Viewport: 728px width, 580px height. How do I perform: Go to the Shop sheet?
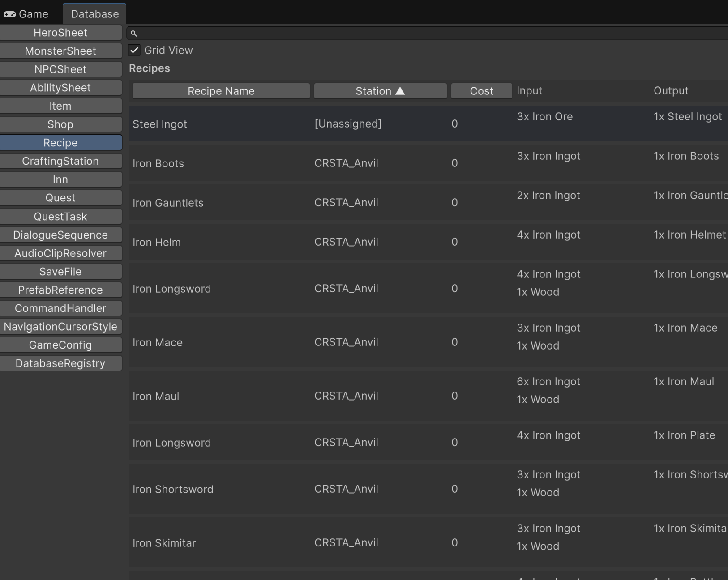click(60, 124)
